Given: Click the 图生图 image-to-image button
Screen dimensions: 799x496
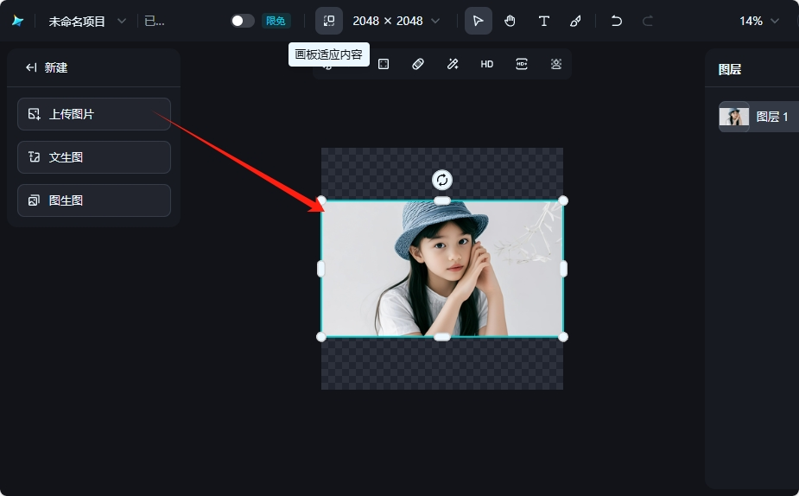Looking at the screenshot, I should point(94,200).
